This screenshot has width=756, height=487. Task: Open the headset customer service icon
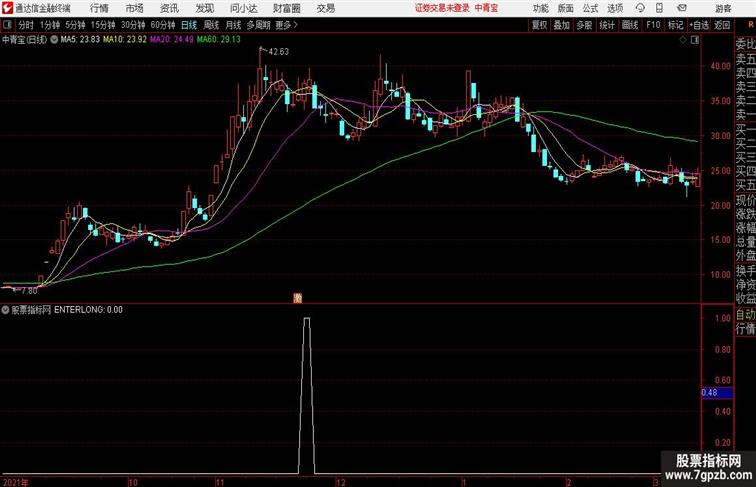(x=640, y=8)
